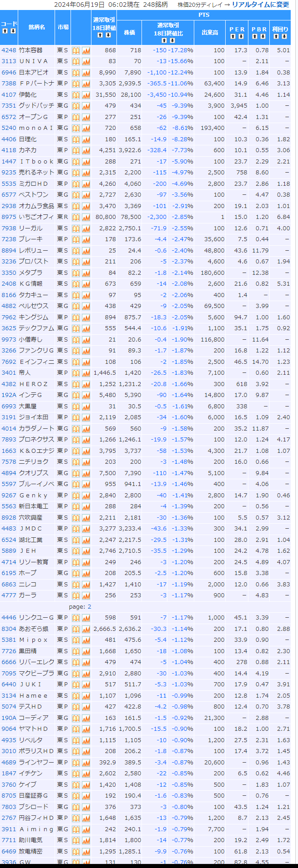
Task: Open the chart icon for メタプラ
Action: coord(86,273)
